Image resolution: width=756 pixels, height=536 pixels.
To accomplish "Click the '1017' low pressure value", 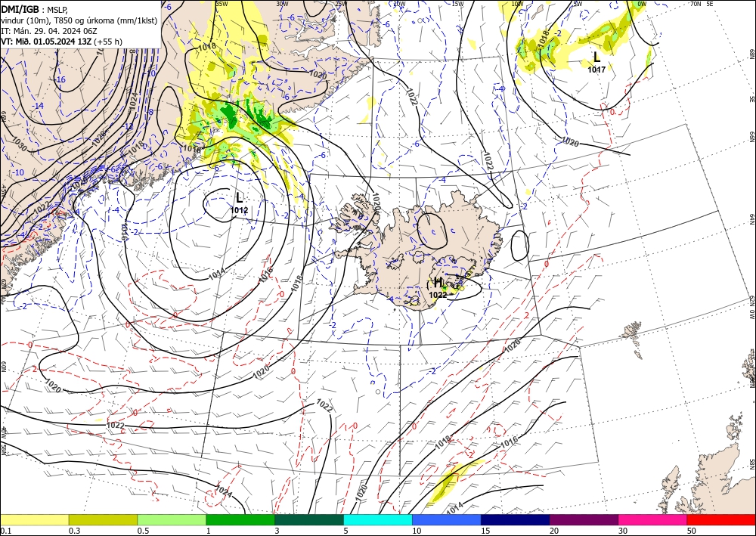I will click(x=596, y=70).
